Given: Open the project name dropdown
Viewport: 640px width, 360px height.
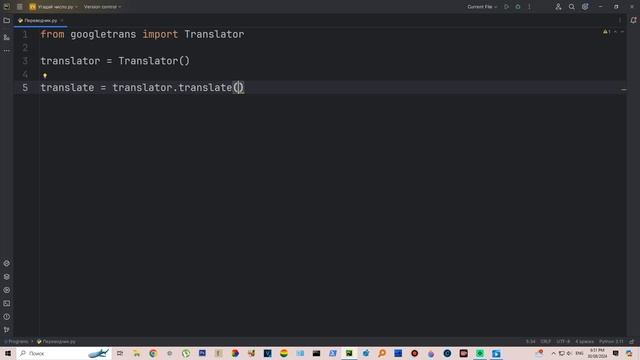Looking at the screenshot, I should pos(53,7).
